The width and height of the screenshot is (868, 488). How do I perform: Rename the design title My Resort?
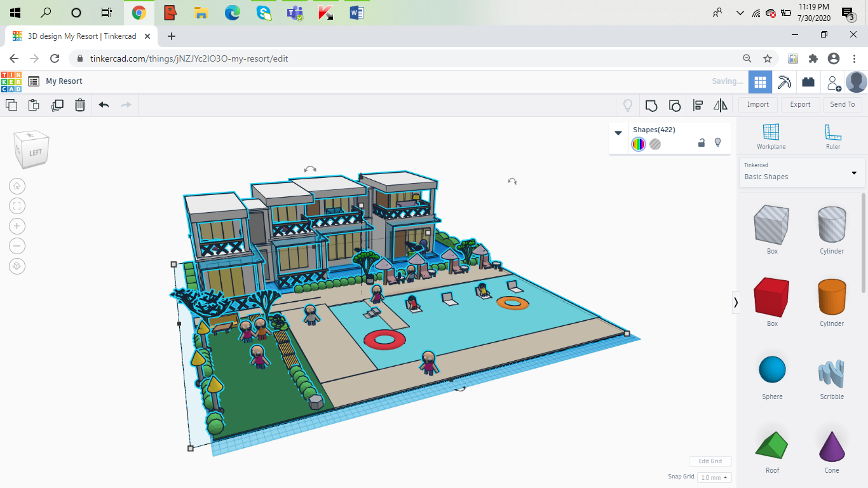tap(64, 81)
